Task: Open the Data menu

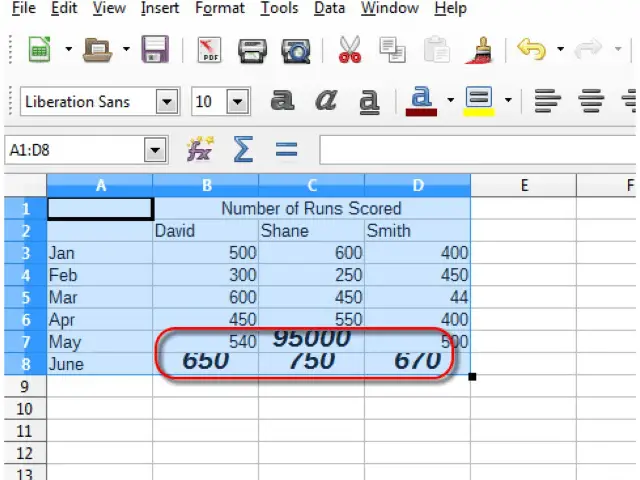Action: [x=329, y=8]
